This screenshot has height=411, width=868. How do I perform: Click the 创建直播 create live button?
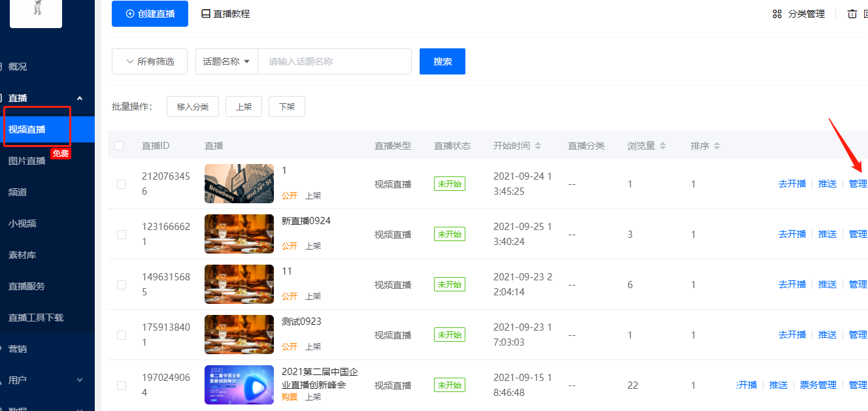point(150,14)
